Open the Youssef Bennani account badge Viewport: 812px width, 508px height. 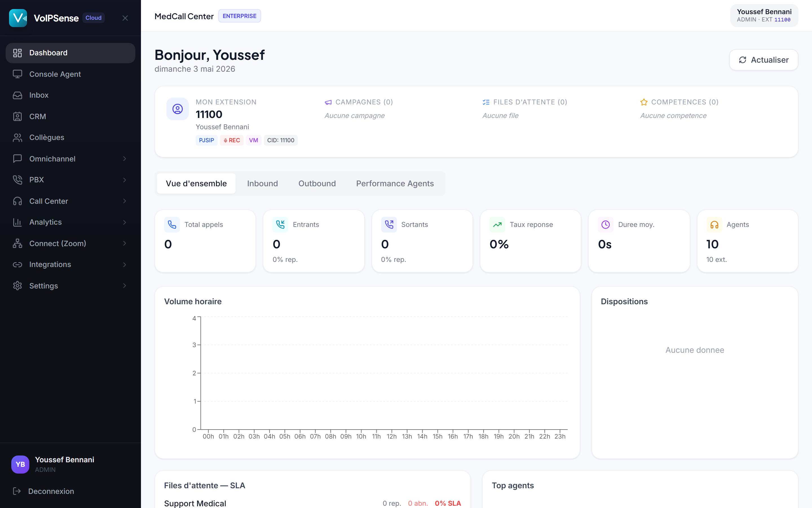point(764,16)
